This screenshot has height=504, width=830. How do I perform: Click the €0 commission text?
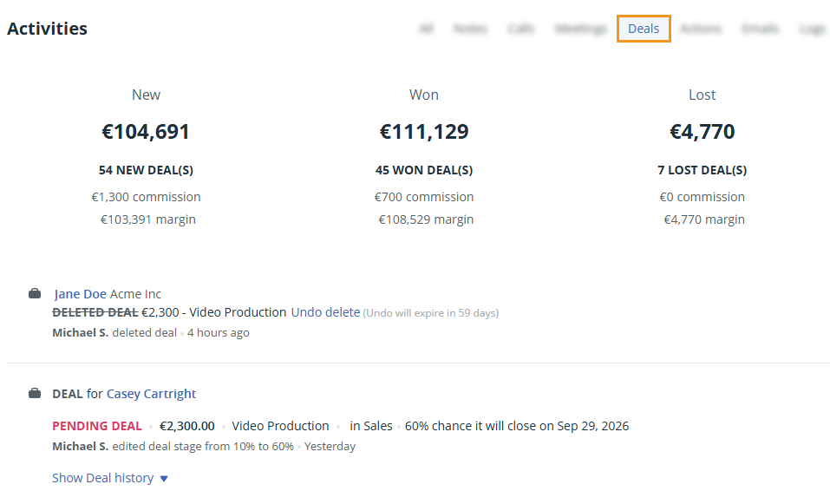pos(703,197)
